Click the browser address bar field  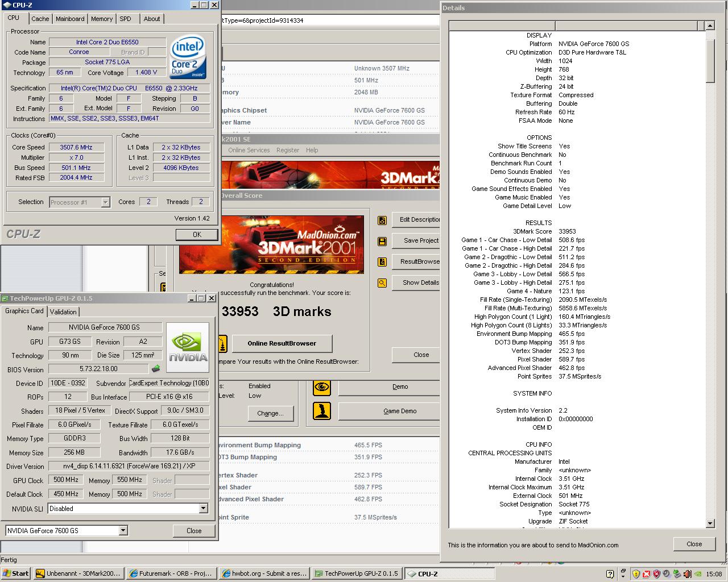330,20
